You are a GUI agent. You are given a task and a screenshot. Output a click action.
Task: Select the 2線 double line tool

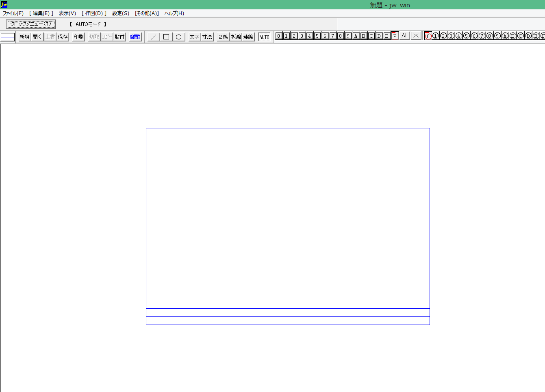223,37
